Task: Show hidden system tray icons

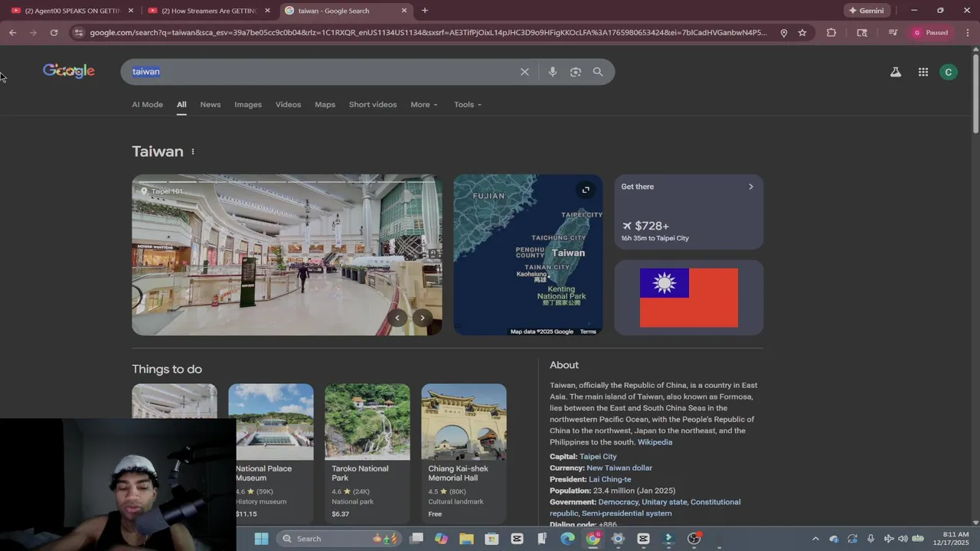Action: (815, 539)
